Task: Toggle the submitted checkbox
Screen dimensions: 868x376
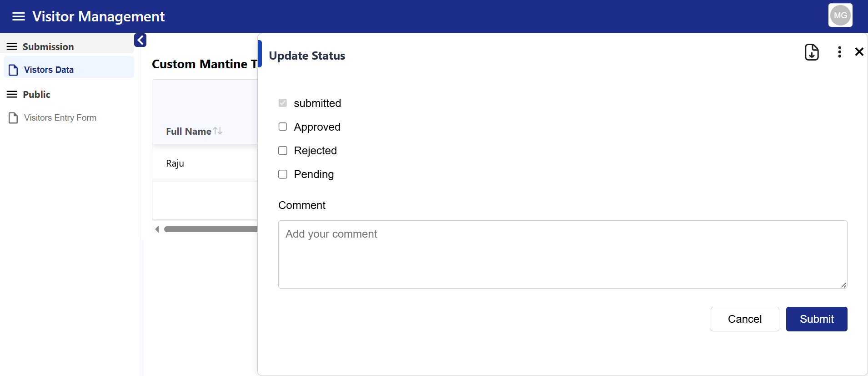Action: pyautogui.click(x=283, y=103)
